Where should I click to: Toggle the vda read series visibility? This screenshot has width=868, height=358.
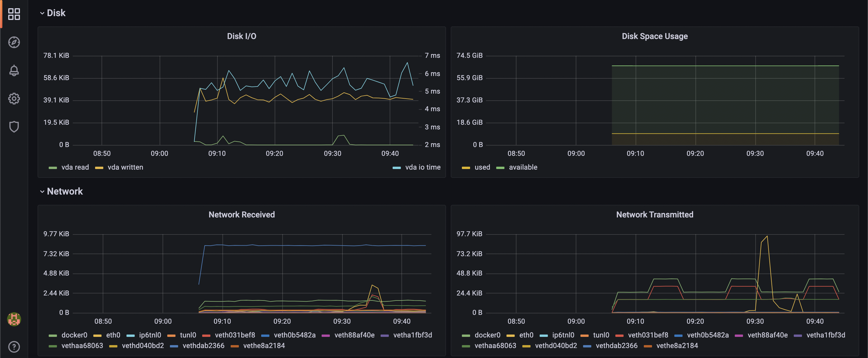click(x=75, y=167)
